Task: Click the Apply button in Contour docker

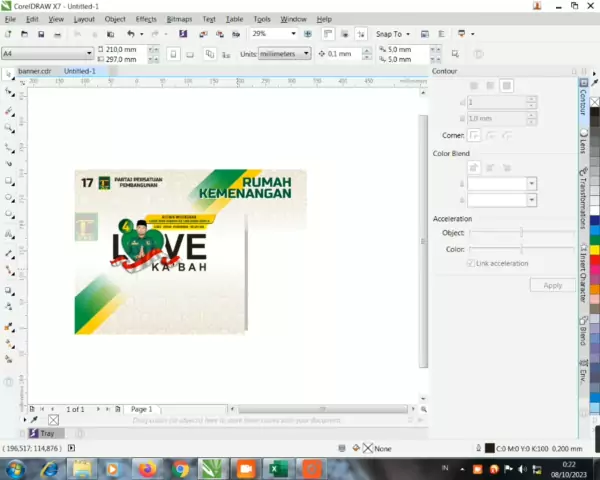Action: pyautogui.click(x=552, y=285)
